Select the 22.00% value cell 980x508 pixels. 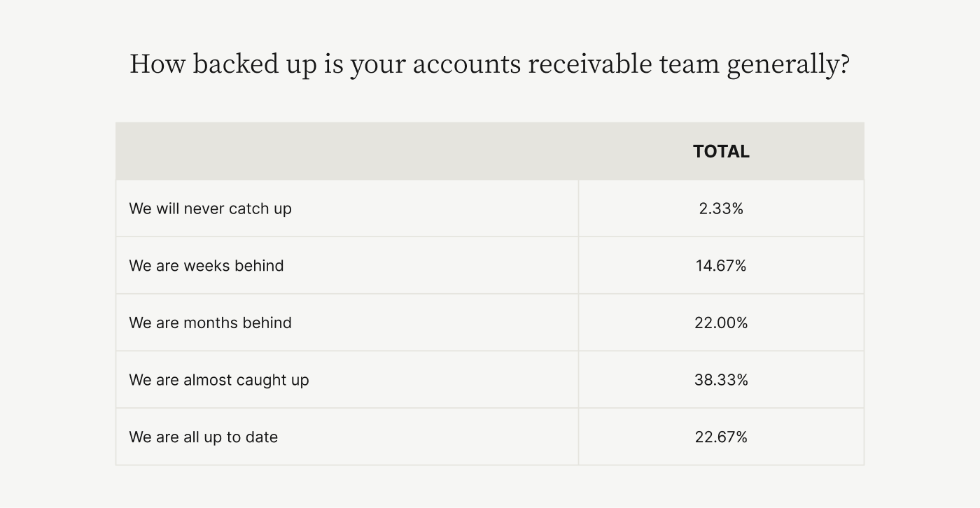(721, 323)
